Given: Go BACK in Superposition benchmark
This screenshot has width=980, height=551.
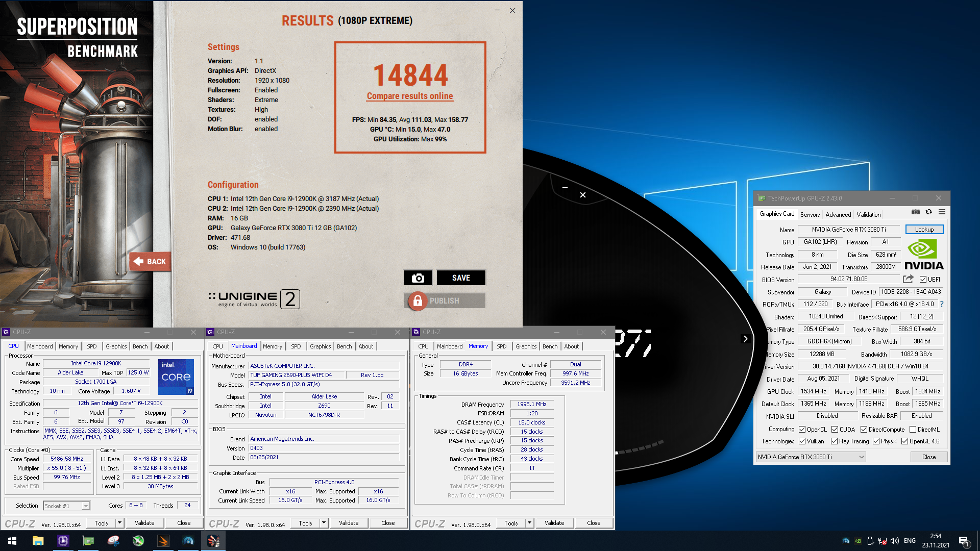Looking at the screenshot, I should tap(150, 262).
